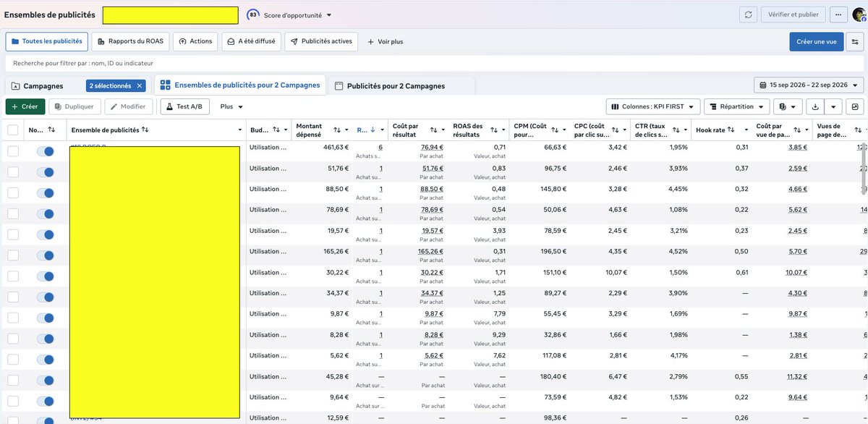The image size is (868, 424).
Task: Tick the checkbox for the 45,28 € row
Action: pyautogui.click(x=13, y=381)
